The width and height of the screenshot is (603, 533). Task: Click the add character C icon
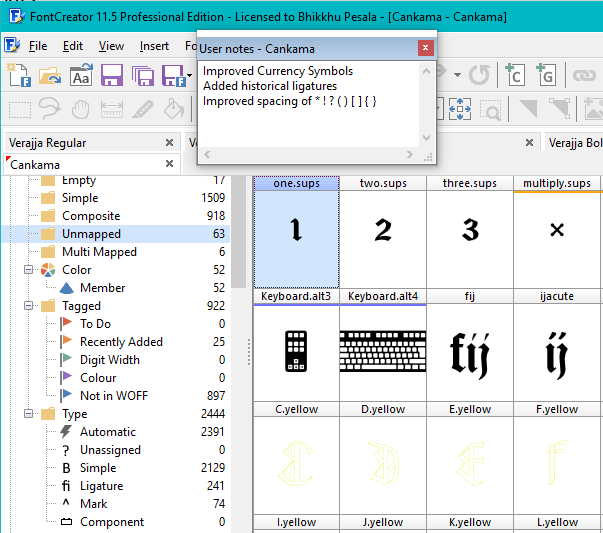point(515,75)
